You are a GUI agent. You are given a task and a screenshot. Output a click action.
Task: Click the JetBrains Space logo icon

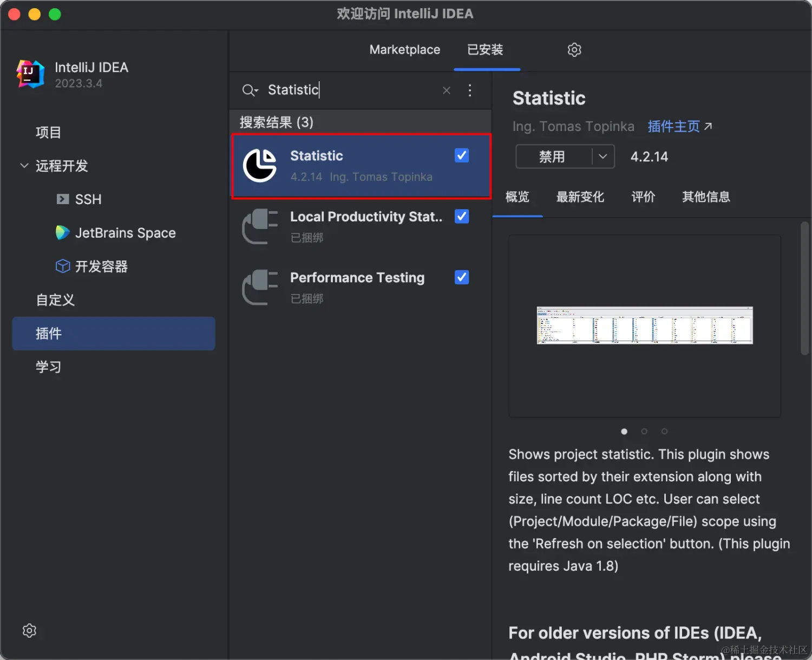[63, 233]
